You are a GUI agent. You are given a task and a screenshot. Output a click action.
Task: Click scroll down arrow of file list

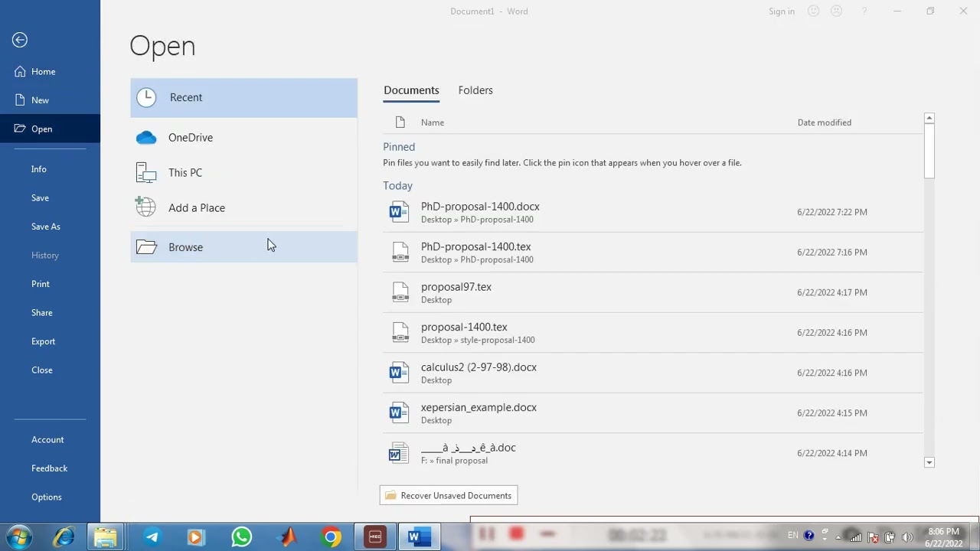pos(929,462)
